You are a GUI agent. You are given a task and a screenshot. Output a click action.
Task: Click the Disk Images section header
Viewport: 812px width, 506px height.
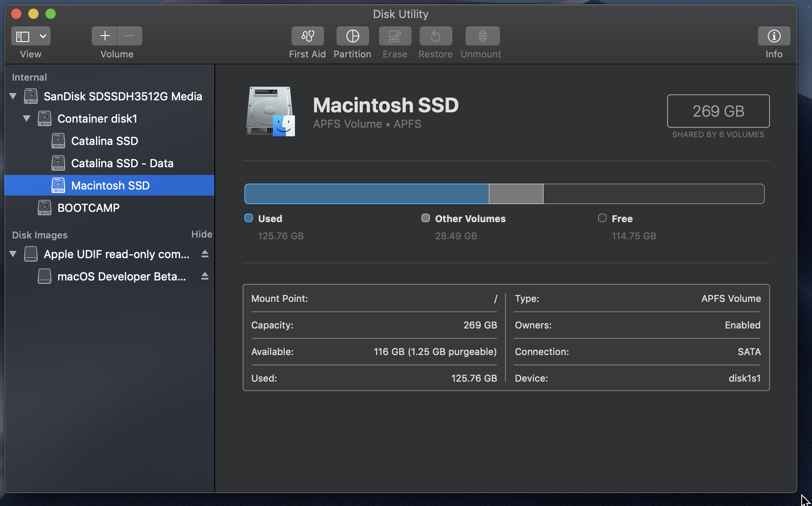(x=40, y=235)
